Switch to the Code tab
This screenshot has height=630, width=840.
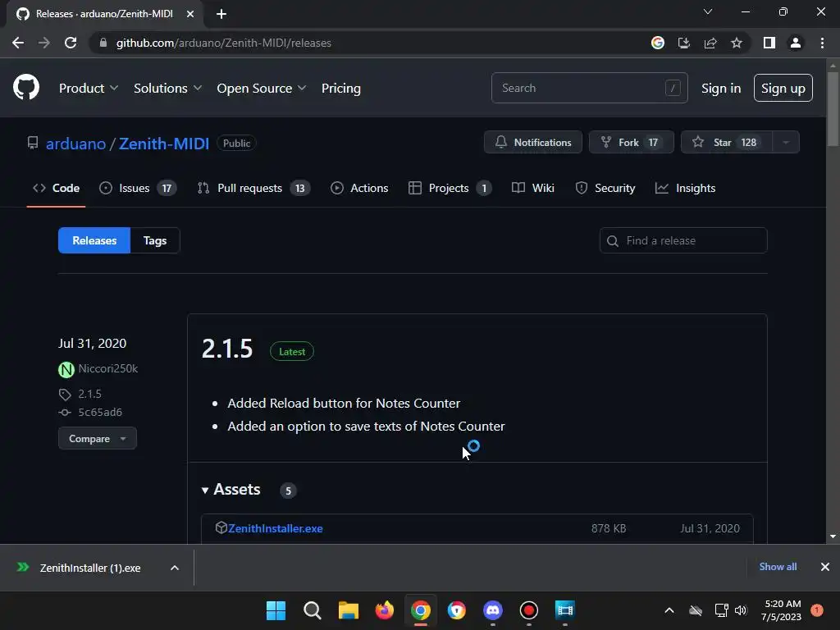coord(57,188)
